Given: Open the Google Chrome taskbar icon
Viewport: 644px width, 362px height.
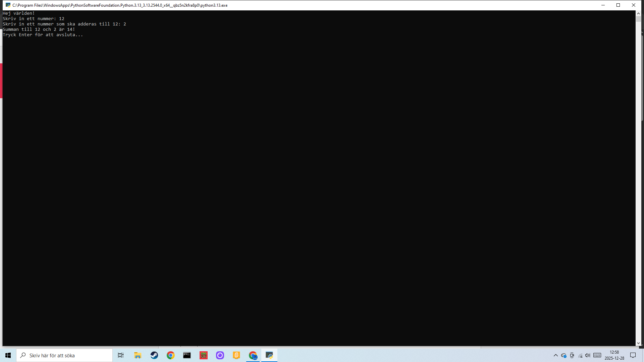Looking at the screenshot, I should (x=170, y=355).
